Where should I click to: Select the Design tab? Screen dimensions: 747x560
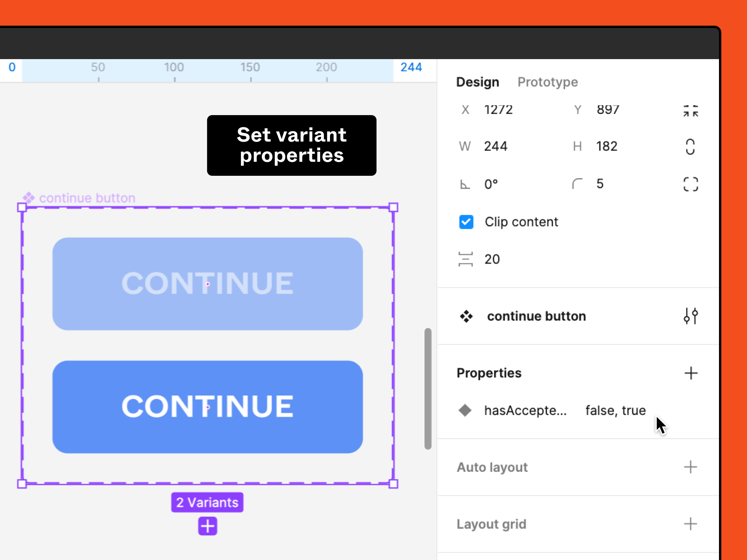point(477,82)
